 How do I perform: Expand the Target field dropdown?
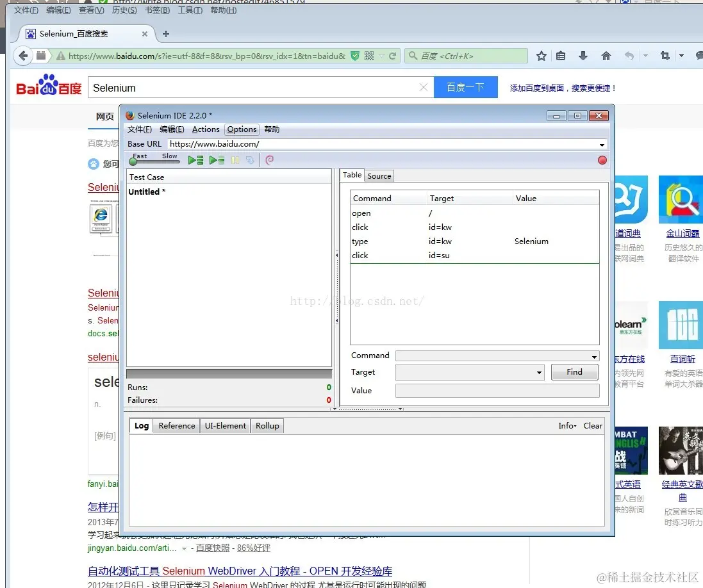click(x=539, y=372)
